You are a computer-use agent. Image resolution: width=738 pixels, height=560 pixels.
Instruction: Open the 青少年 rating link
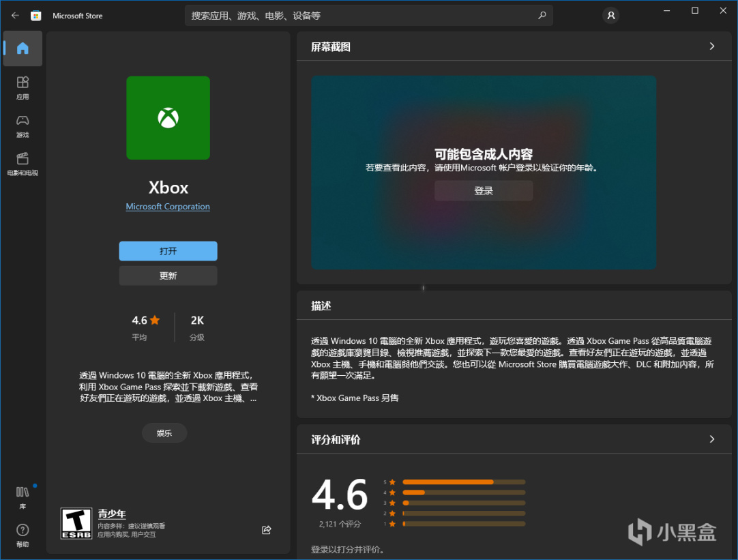[112, 514]
